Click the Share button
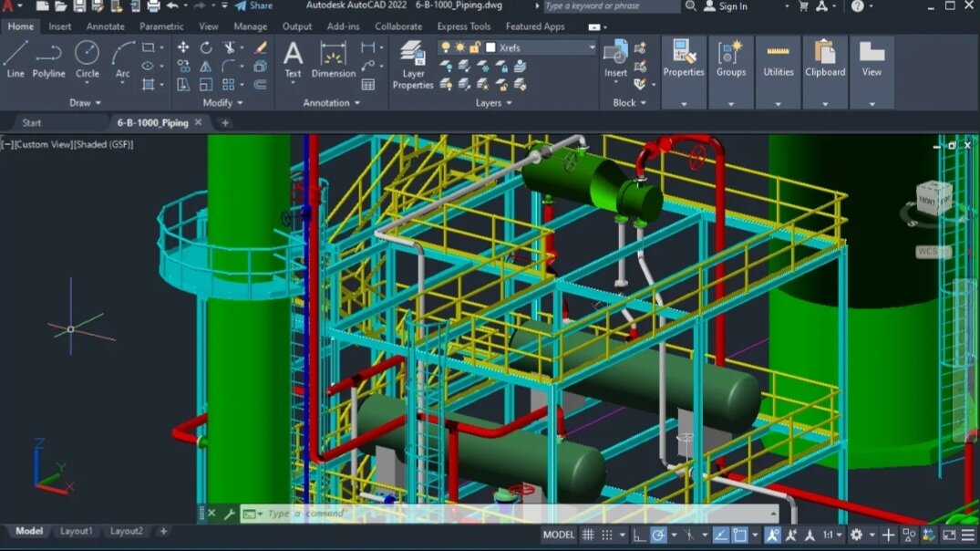This screenshot has width=980, height=551. (x=253, y=5)
